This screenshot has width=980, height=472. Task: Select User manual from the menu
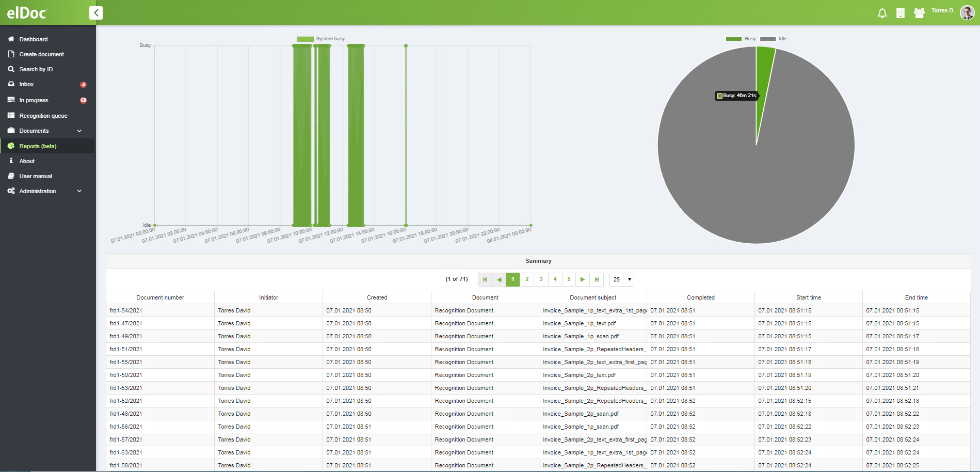[x=36, y=176]
